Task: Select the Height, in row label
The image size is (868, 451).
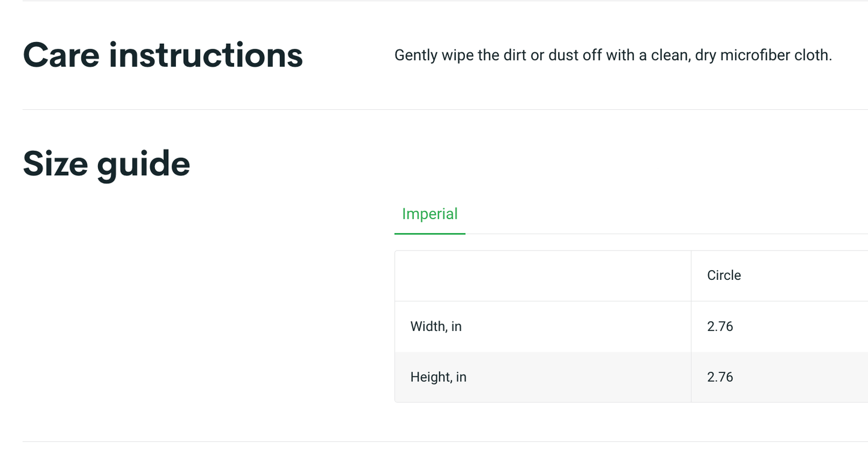Action: pos(439,377)
